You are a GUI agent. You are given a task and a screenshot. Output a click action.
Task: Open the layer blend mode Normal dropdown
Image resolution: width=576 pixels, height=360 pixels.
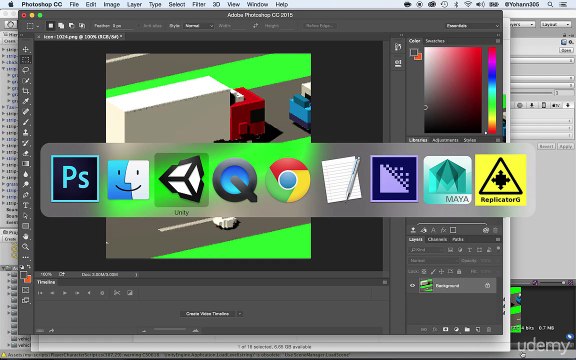(433, 260)
